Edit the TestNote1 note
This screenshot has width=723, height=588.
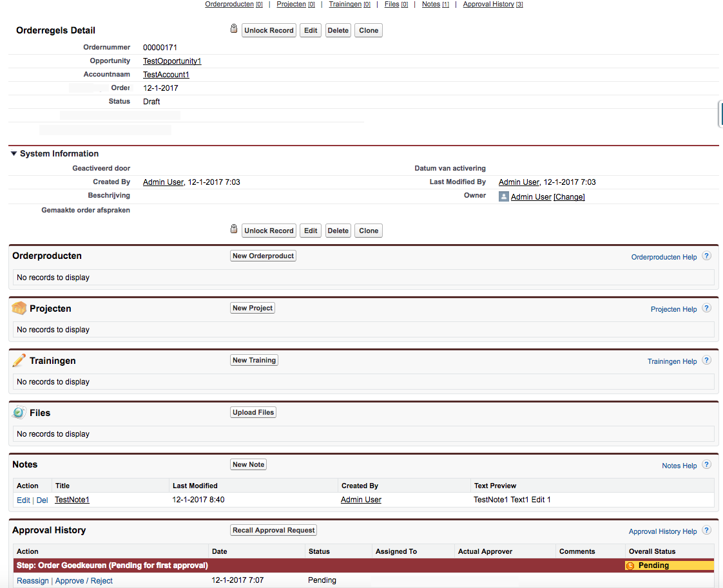click(23, 500)
